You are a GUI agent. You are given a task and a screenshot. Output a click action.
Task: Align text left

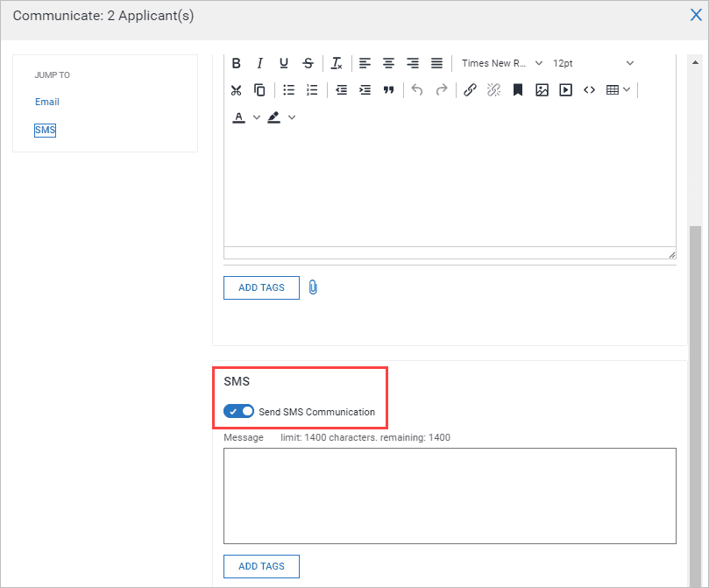pos(365,63)
